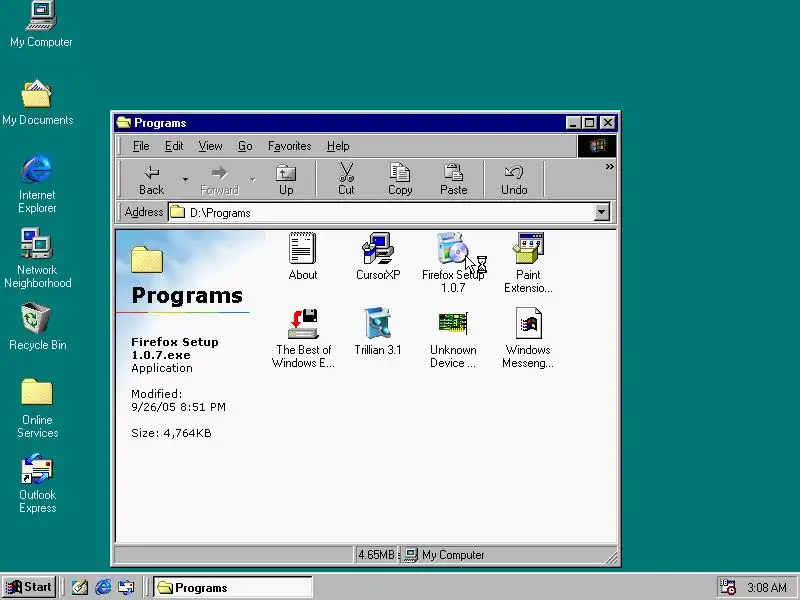
Task: Select the CursorXP program icon
Action: 378,249
